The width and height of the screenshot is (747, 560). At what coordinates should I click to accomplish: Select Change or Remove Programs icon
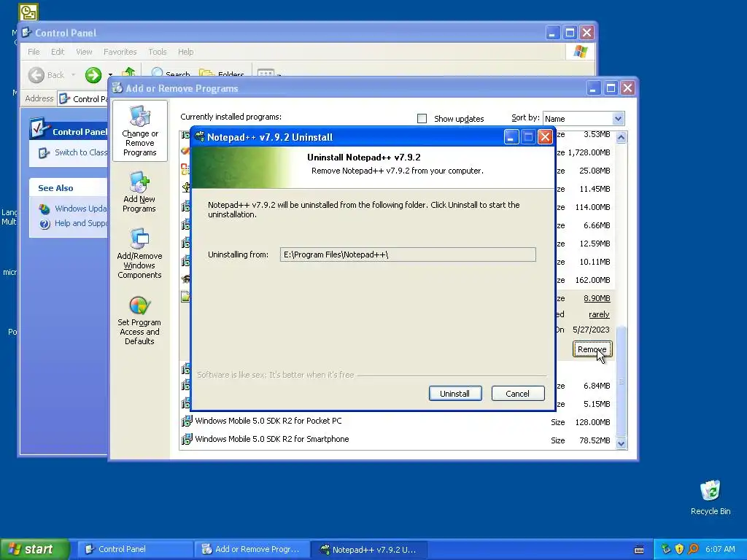click(x=139, y=131)
